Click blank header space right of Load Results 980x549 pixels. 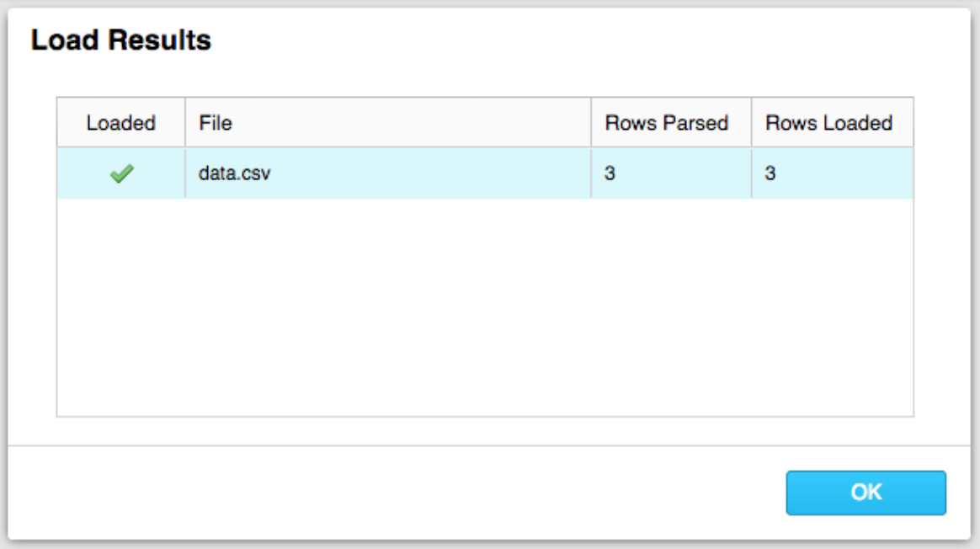589,40
